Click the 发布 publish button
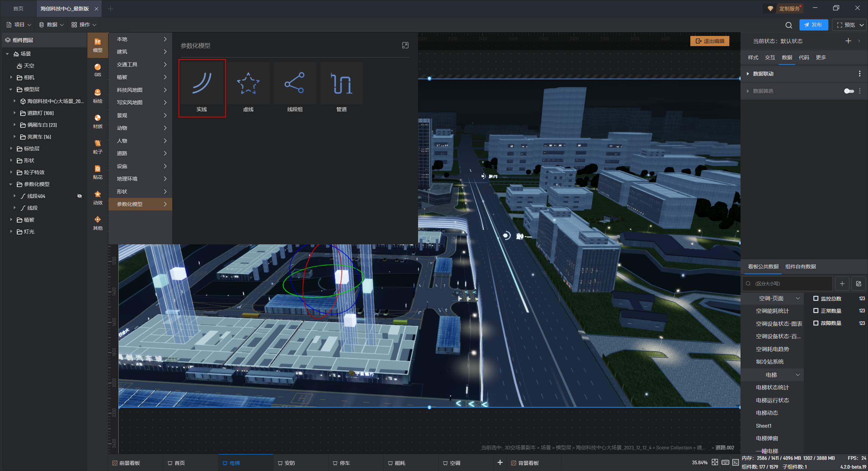Viewport: 868px width, 471px height. [813, 25]
